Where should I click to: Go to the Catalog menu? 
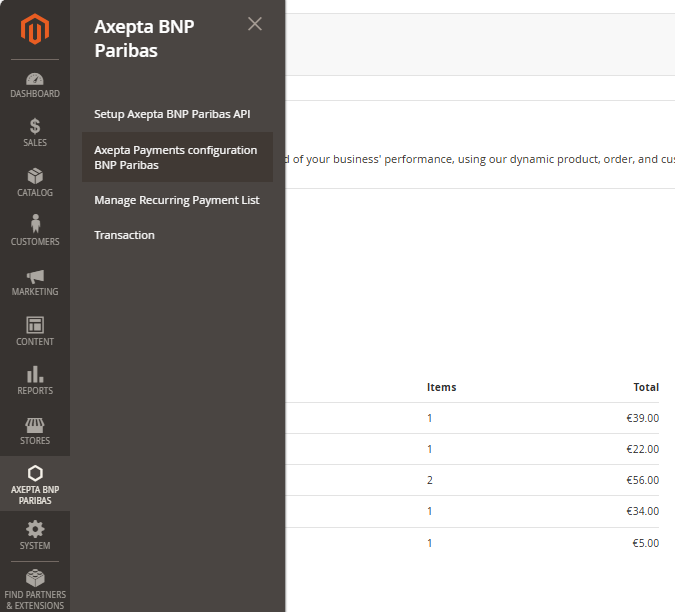coord(35,183)
